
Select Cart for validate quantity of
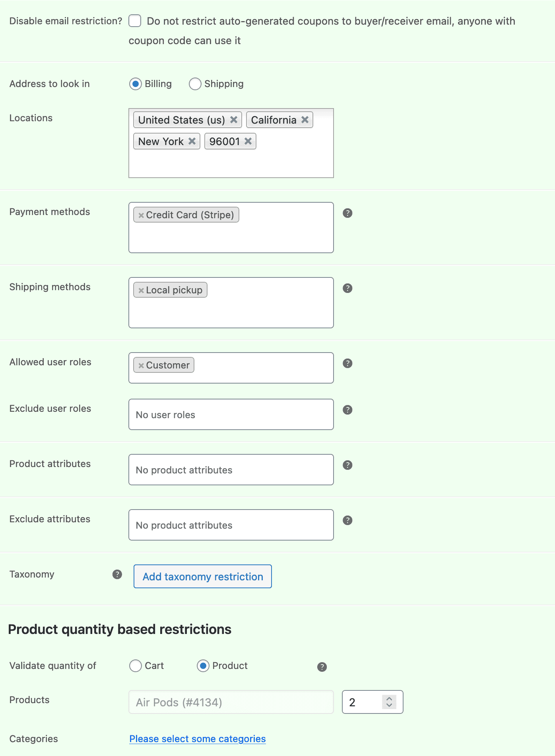click(136, 666)
